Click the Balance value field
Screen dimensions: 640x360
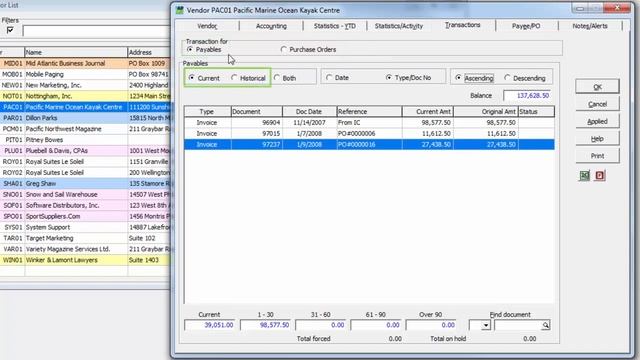pos(527,96)
